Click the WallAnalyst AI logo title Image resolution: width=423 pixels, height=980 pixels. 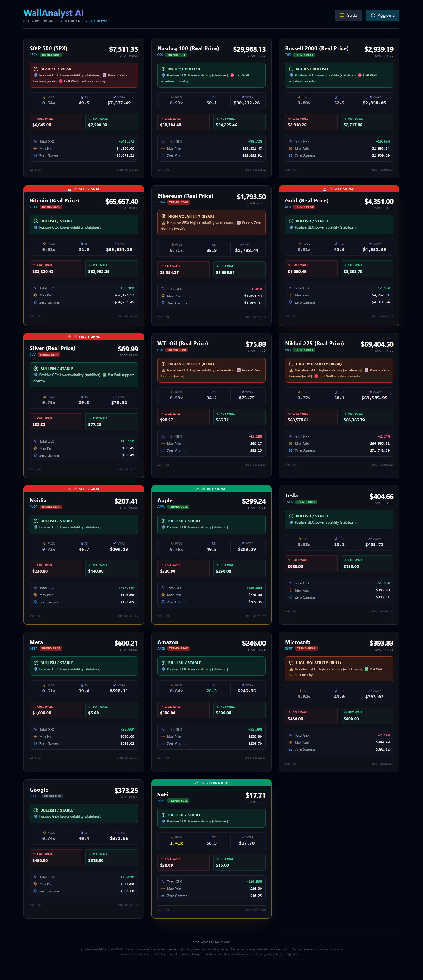[54, 13]
